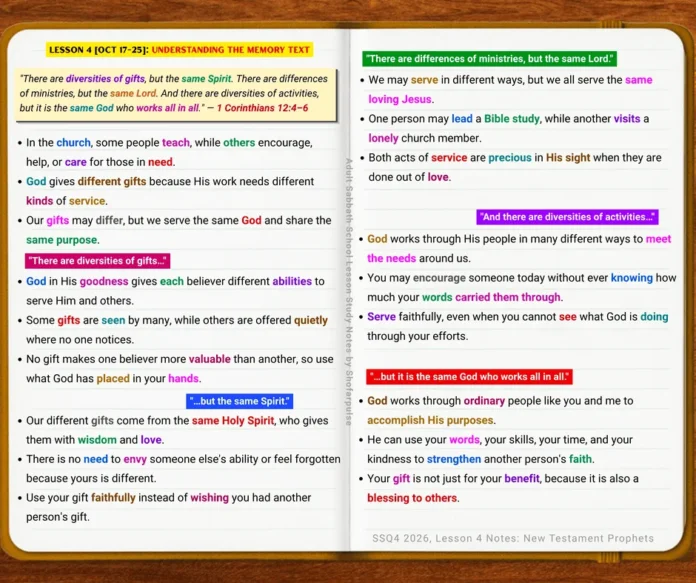696x583 pixels.
Task: Click the purple phrase 'diversities of gifts' in the memory text
Action: tap(105, 79)
